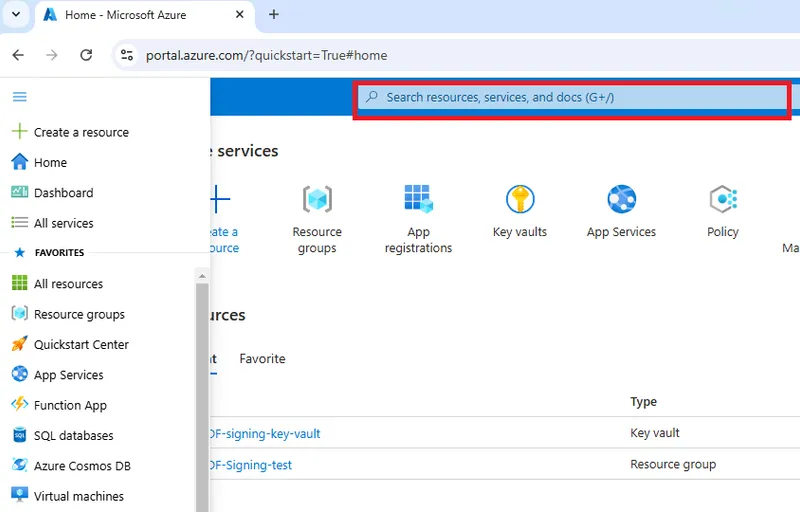Click the favorites list scrollbar thumb
The width and height of the screenshot is (800, 512).
click(x=202, y=397)
